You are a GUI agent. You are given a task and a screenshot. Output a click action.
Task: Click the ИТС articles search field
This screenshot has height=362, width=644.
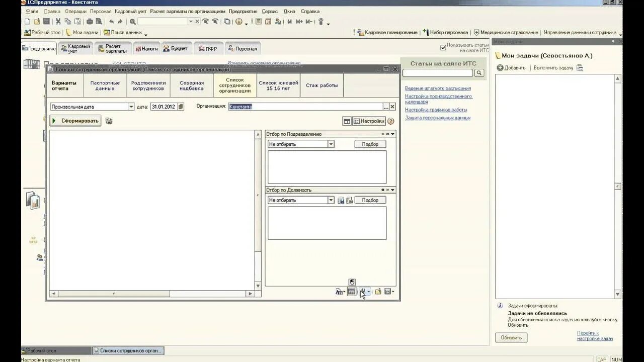[438, 73]
